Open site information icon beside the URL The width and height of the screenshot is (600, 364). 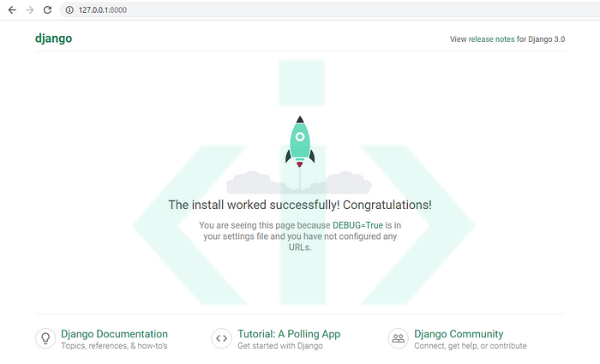(69, 9)
